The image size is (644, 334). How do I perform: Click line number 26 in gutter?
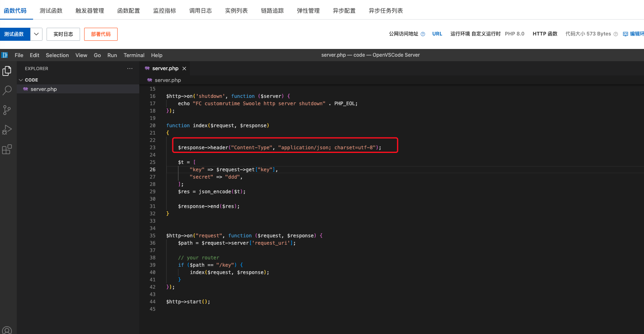tap(152, 170)
